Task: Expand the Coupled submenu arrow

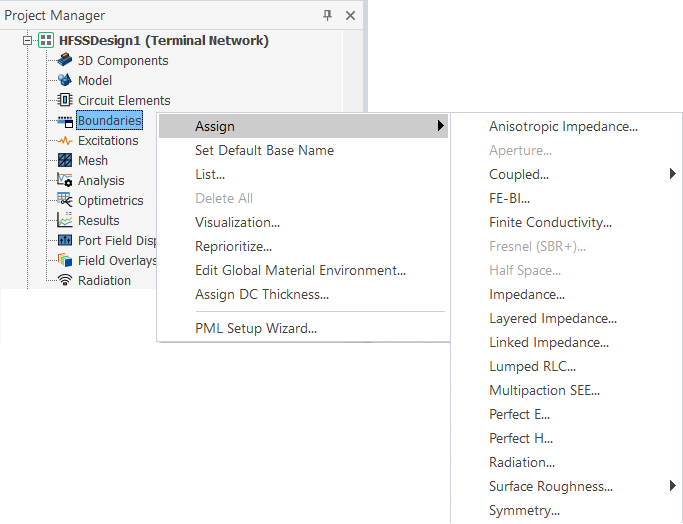Action: coord(673,174)
